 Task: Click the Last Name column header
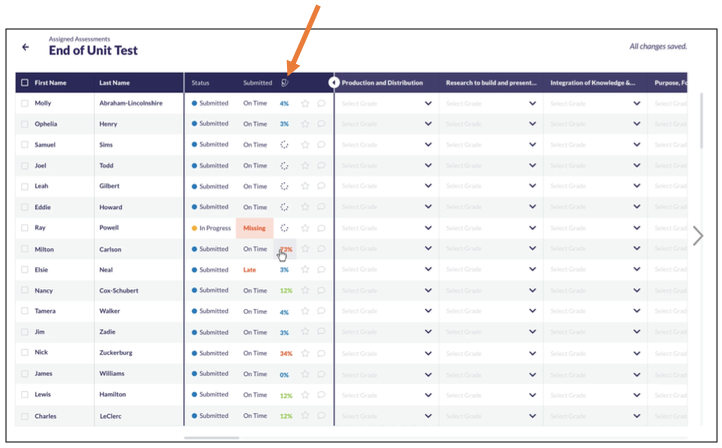click(x=113, y=82)
